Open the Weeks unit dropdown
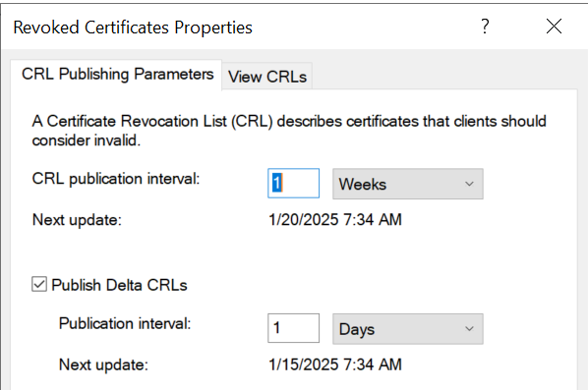588x390 pixels. (408, 184)
